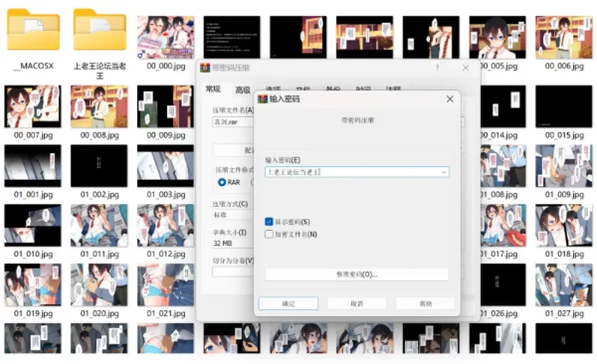
Task: Close the 输入密码 dialog
Action: [450, 99]
